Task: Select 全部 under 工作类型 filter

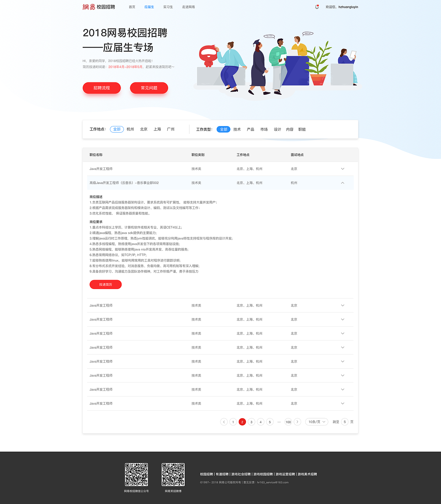Action: [224, 129]
